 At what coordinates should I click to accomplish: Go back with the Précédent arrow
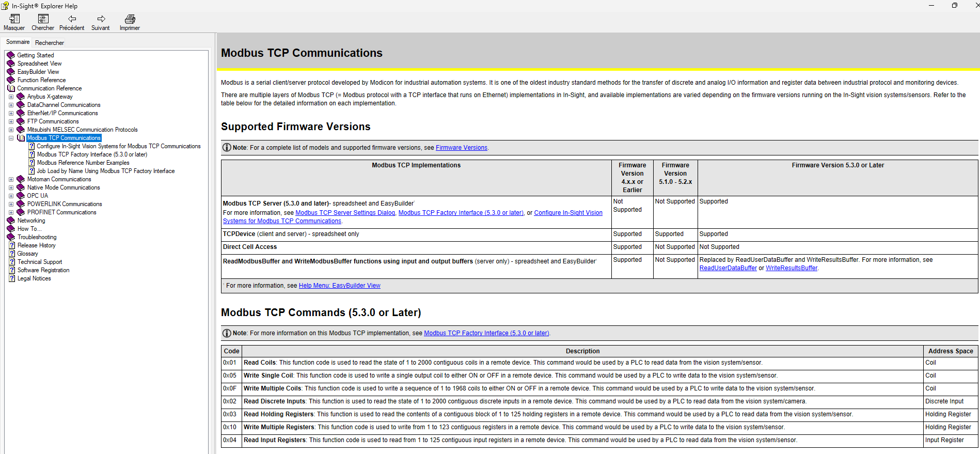(72, 19)
